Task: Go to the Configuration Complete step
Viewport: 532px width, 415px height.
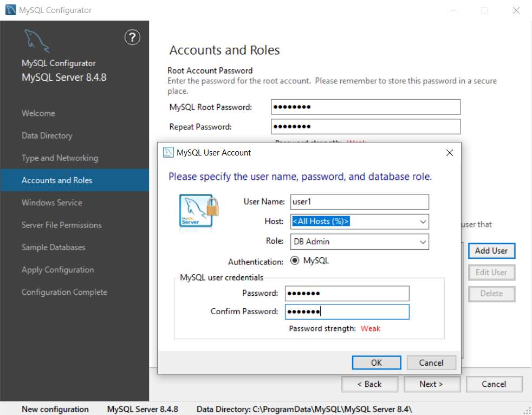Action: point(64,292)
